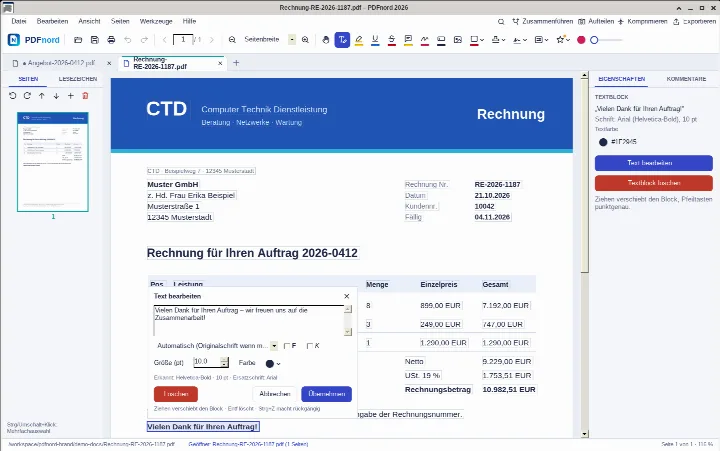The height and width of the screenshot is (451, 720).
Task: Open the Bearbeiten menu
Action: tap(52, 22)
